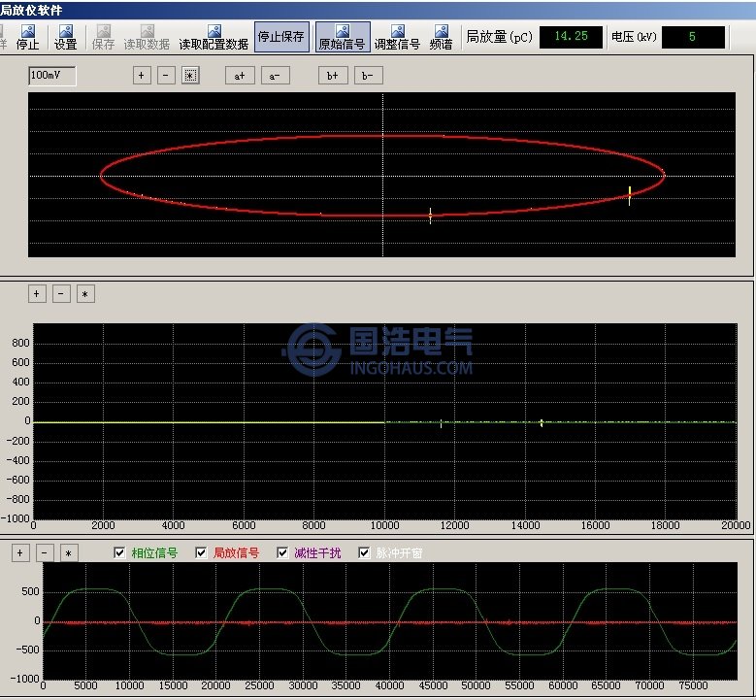Click the 停止保存 (stop saving) button
The width and height of the screenshot is (756, 700).
[x=280, y=37]
